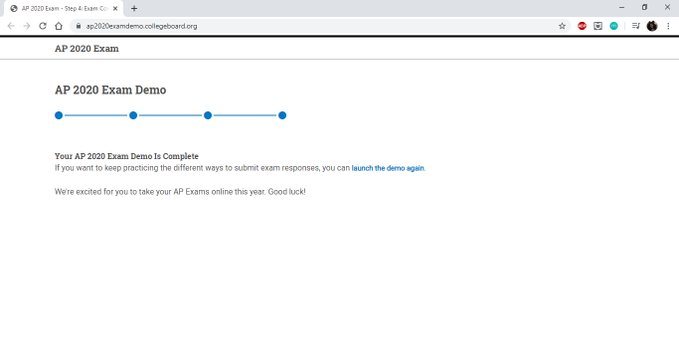The height and width of the screenshot is (362, 679).
Task: Open a new tab with the plus button
Action: (134, 8)
